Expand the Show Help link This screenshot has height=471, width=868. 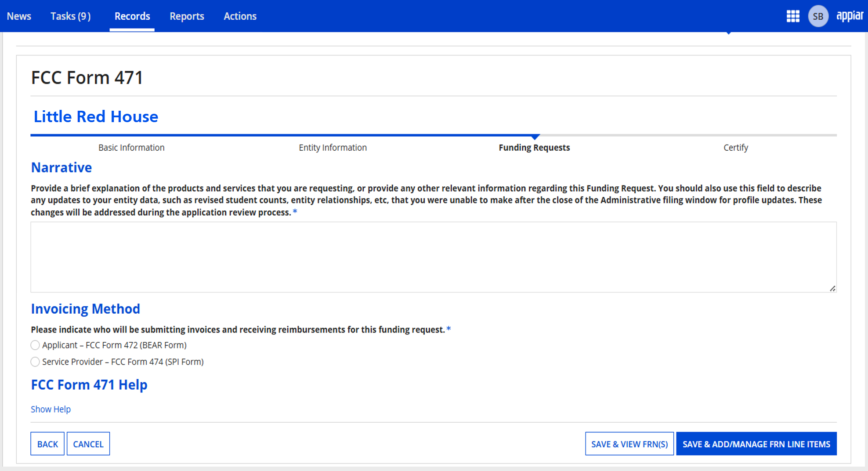click(x=51, y=409)
